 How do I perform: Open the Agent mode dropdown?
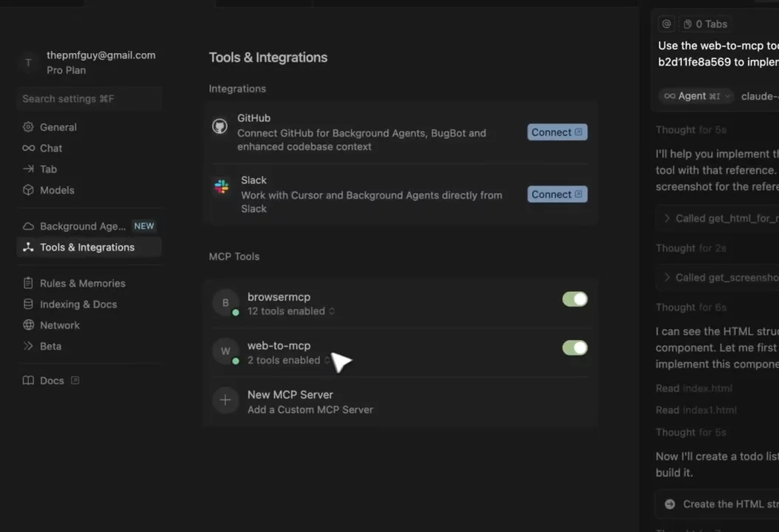pos(695,96)
